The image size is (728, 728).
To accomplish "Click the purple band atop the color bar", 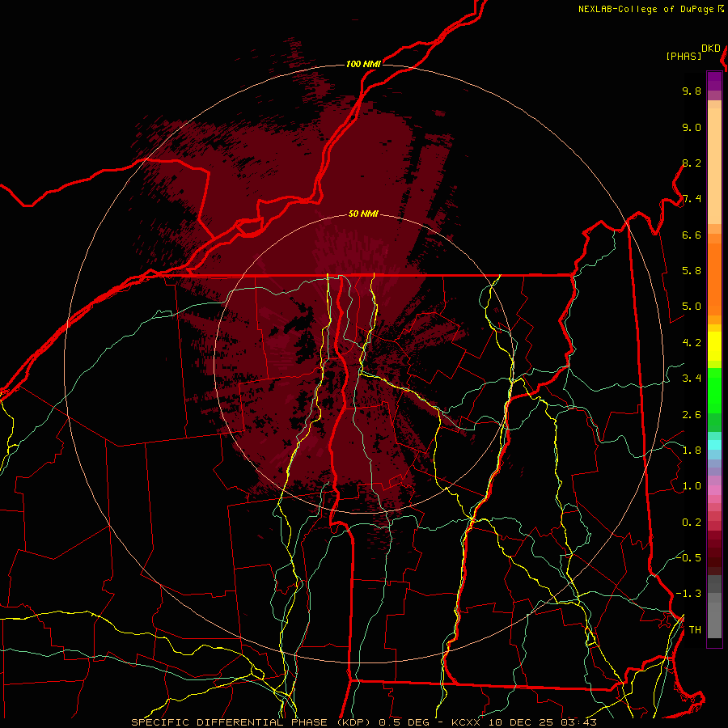I will pyautogui.click(x=714, y=81).
